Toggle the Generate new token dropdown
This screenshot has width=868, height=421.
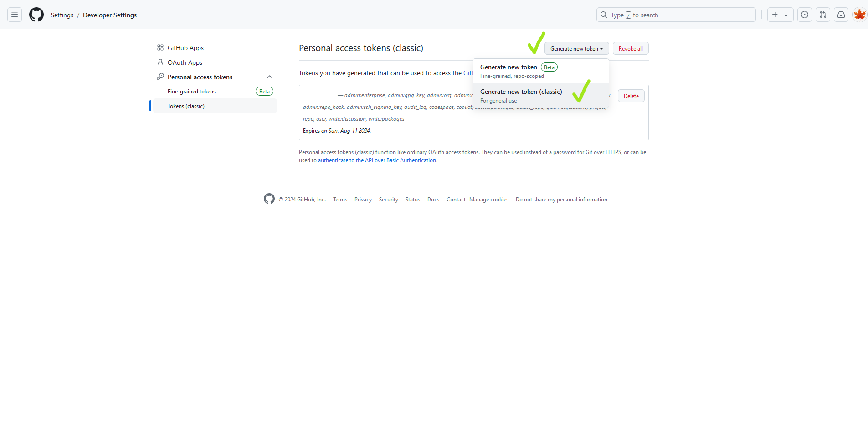576,49
